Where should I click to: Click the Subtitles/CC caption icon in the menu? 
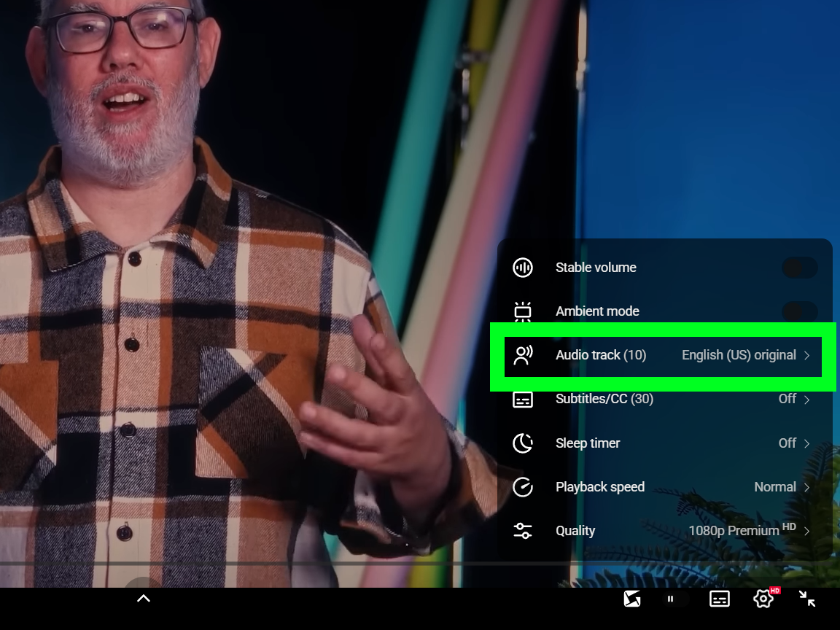pyautogui.click(x=523, y=399)
